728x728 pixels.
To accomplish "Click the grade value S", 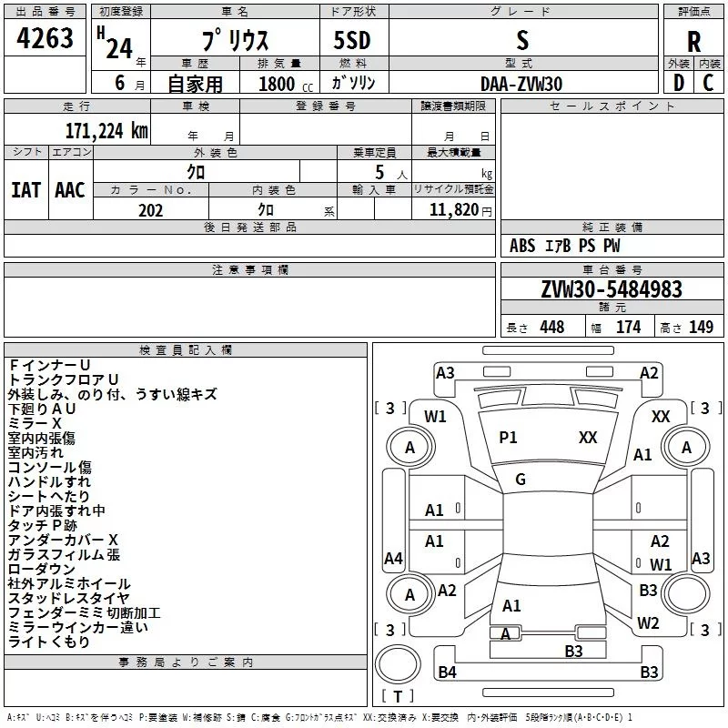I will pos(522,40).
